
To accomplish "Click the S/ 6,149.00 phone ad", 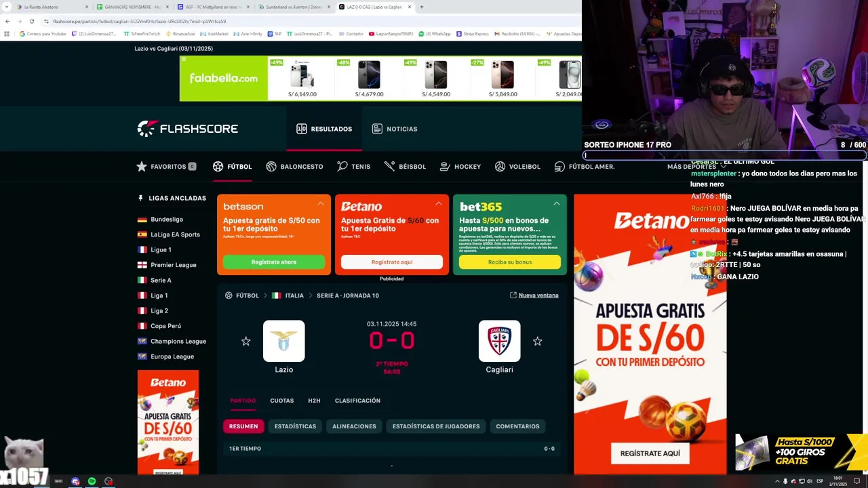I will [x=302, y=79].
